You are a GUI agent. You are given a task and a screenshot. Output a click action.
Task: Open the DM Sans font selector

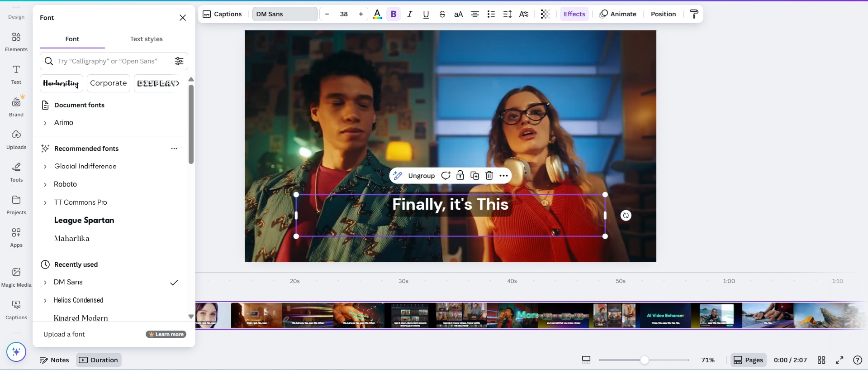pyautogui.click(x=285, y=14)
